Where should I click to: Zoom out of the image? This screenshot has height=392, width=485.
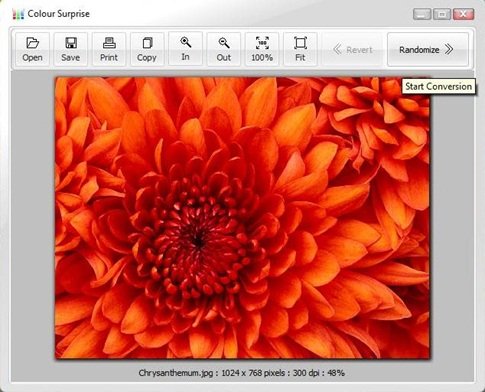(224, 49)
